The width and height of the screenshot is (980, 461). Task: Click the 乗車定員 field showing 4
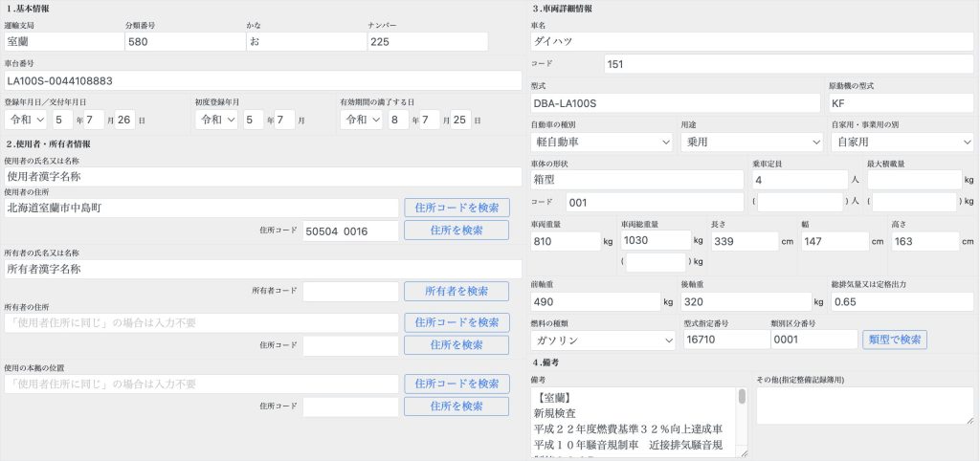point(800,180)
